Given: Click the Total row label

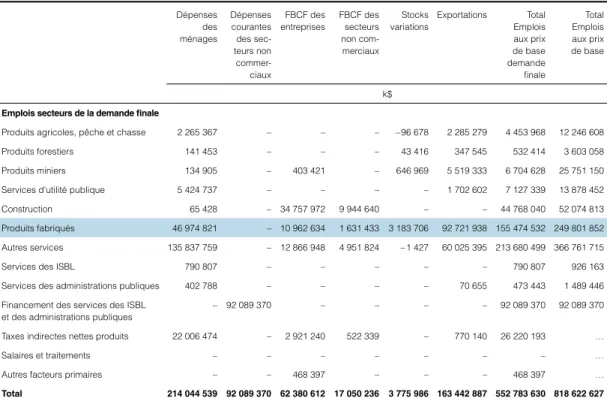Looking at the screenshot, I should [x=12, y=393].
